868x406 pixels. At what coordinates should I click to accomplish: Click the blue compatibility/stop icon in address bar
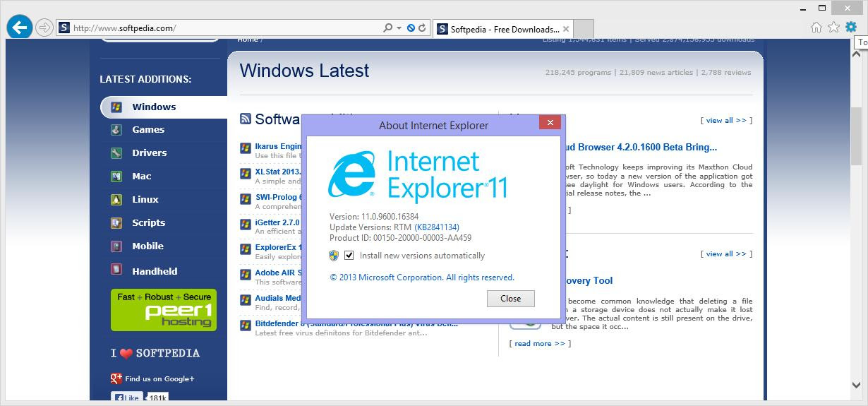coord(411,28)
